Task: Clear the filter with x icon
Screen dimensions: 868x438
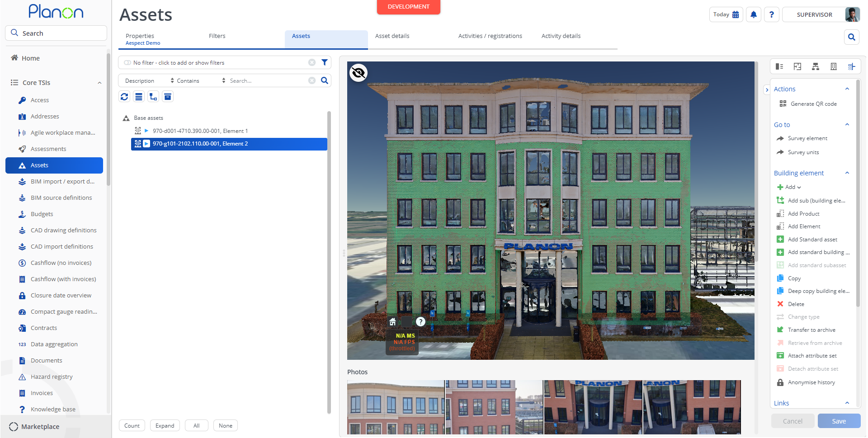Action: coord(312,62)
